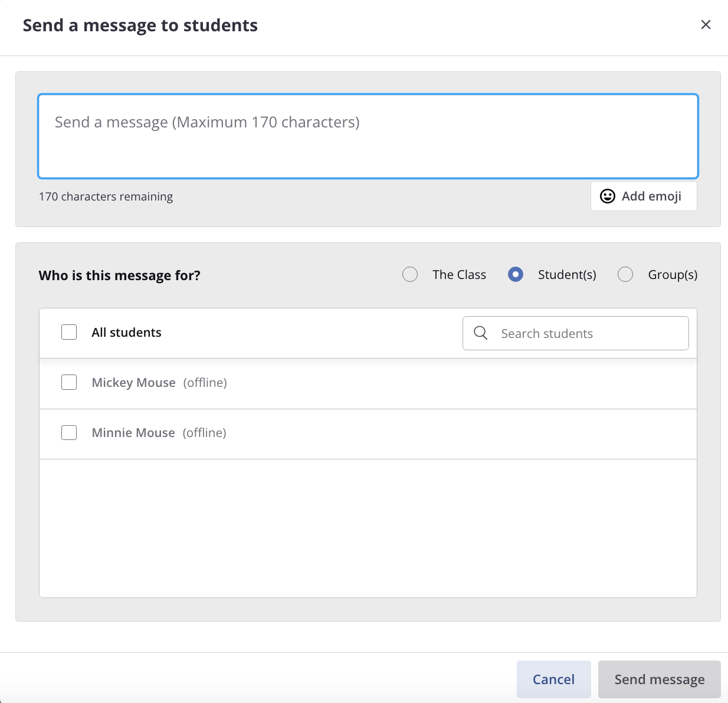Click the Send a message to students title
The height and width of the screenshot is (703, 728).
[x=140, y=25]
